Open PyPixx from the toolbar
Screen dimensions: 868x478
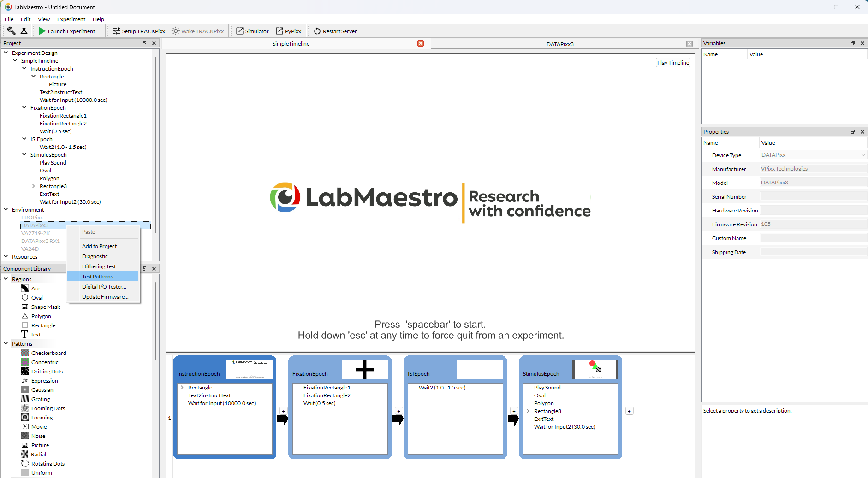(x=288, y=31)
